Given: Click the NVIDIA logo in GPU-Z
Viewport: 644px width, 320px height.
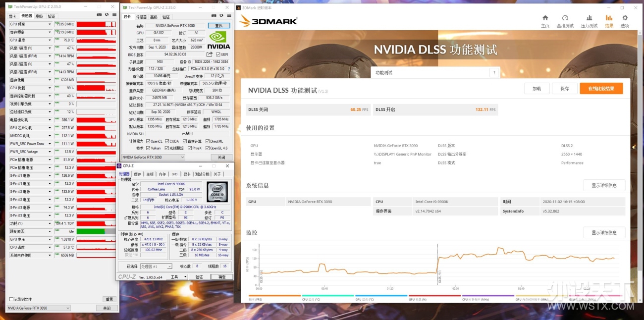Looking at the screenshot, I should (219, 41).
